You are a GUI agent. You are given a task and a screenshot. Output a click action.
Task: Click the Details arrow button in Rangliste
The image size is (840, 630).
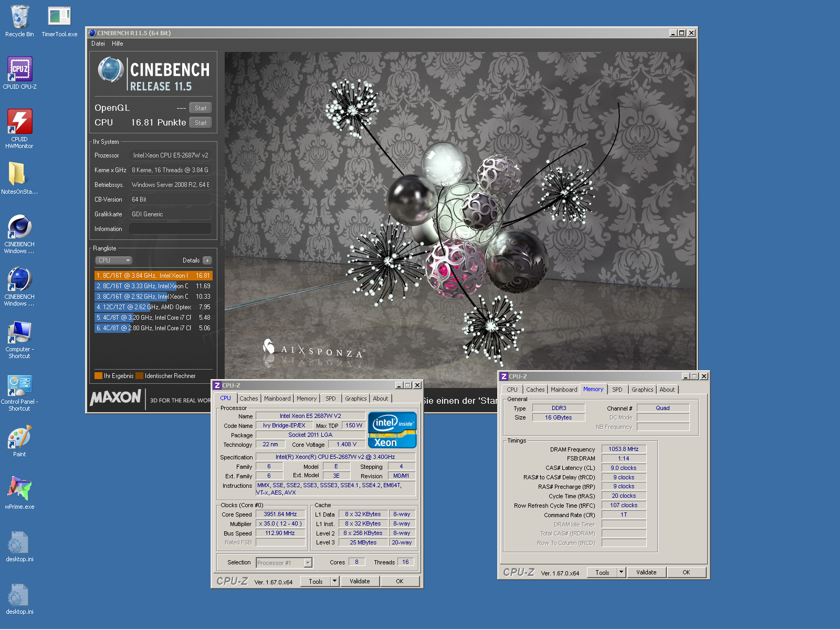(x=207, y=260)
